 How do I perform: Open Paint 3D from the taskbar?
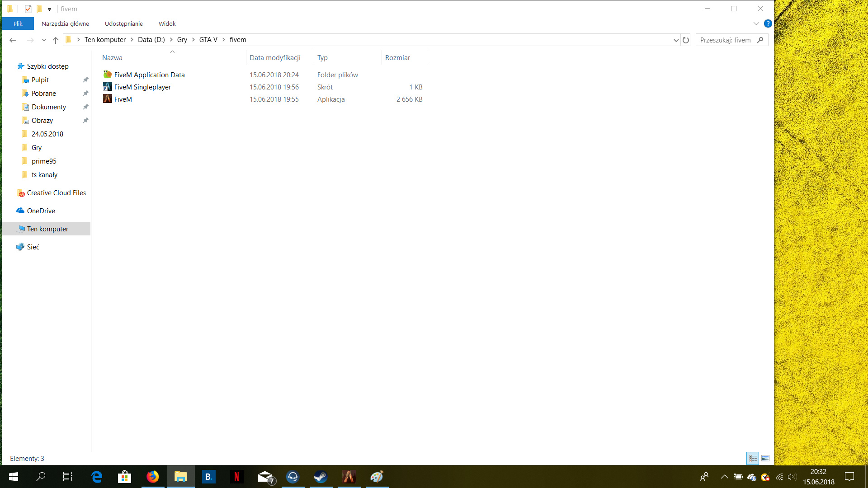(377, 477)
